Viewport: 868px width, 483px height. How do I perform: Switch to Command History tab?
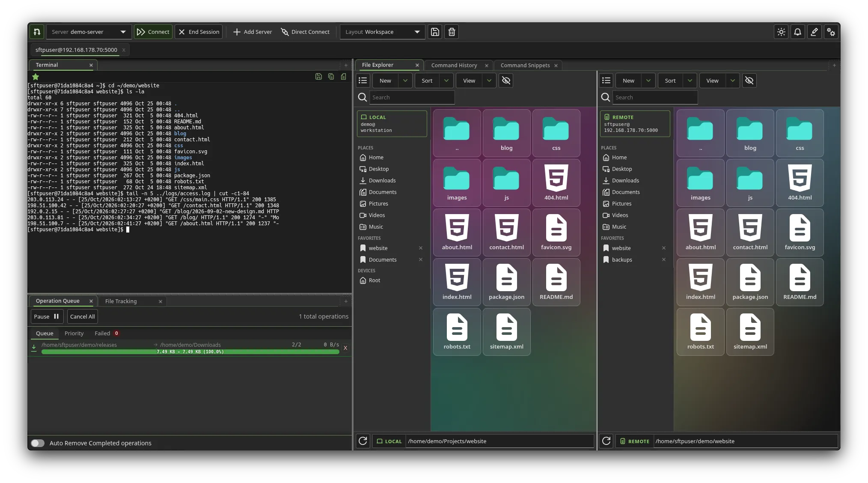point(454,65)
